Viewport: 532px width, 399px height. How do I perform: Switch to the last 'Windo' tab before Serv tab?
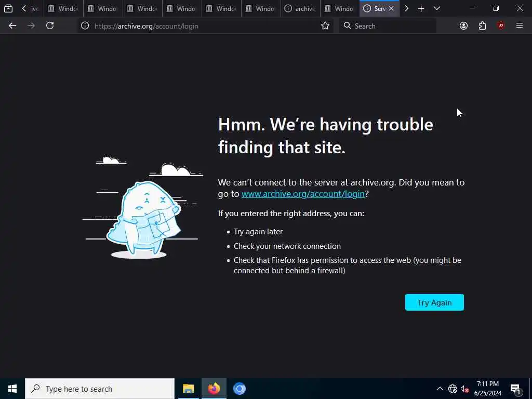pyautogui.click(x=340, y=8)
